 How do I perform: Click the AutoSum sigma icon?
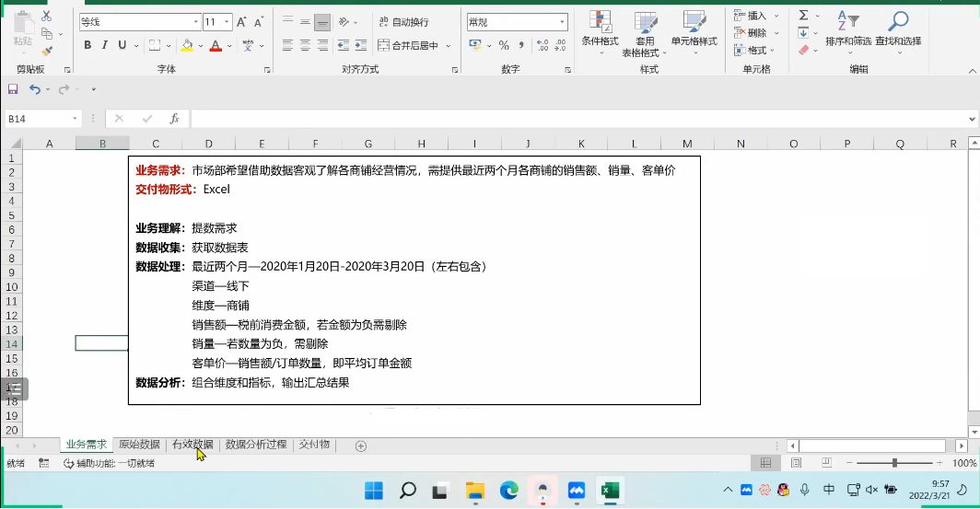pyautogui.click(x=804, y=15)
